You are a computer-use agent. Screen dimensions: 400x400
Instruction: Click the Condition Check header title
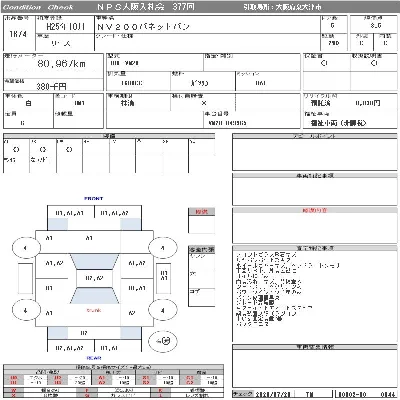38,7
